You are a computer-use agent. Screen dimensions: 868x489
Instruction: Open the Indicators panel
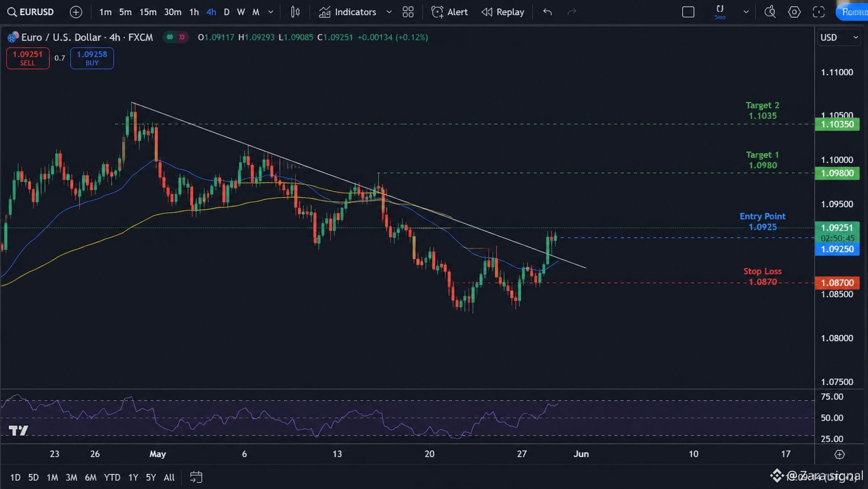pyautogui.click(x=348, y=11)
